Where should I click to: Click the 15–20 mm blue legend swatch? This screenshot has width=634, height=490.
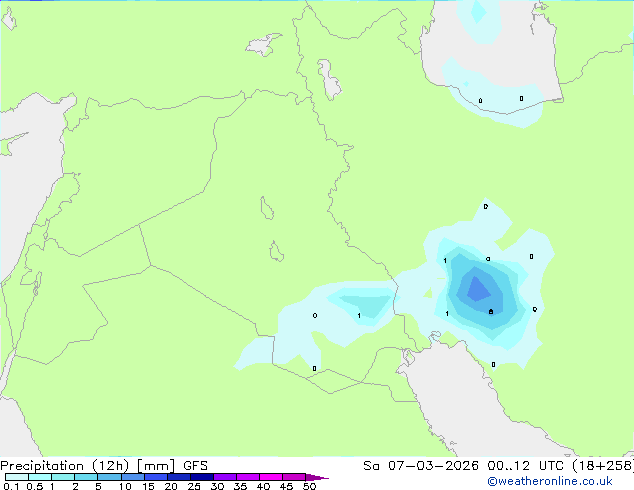(x=156, y=477)
